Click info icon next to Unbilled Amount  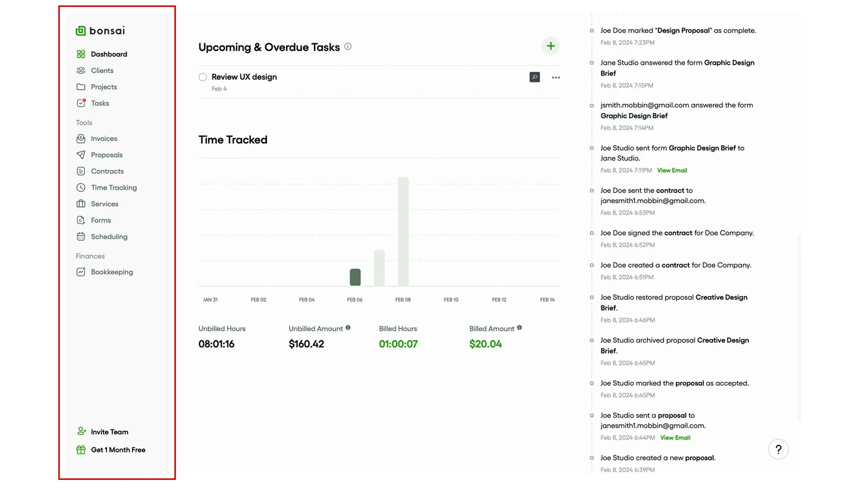pos(348,328)
